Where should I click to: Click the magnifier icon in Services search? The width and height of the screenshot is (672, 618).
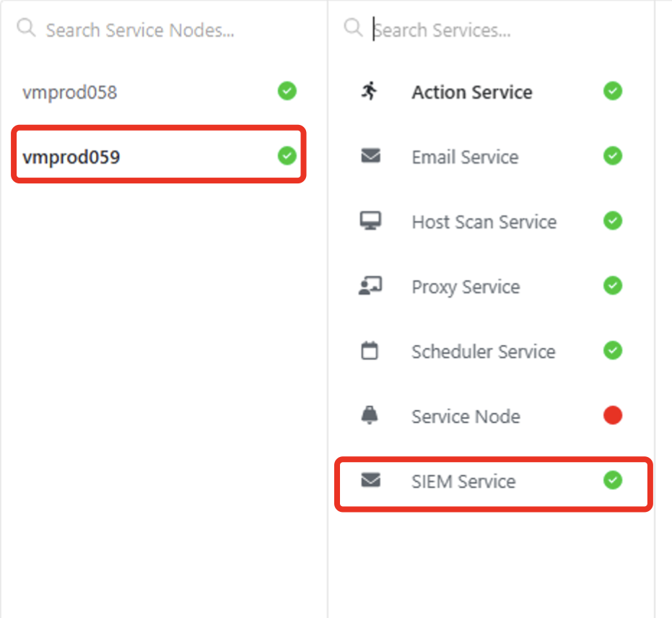coord(353,28)
